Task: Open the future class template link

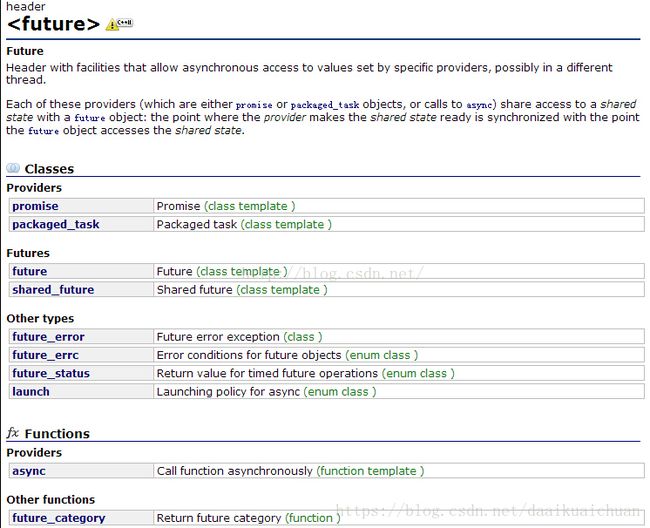Action: (x=29, y=271)
